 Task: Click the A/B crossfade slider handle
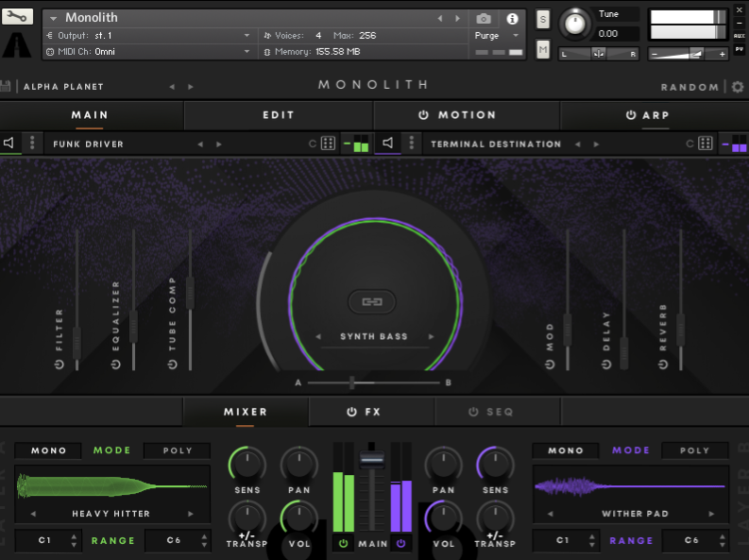pos(352,382)
